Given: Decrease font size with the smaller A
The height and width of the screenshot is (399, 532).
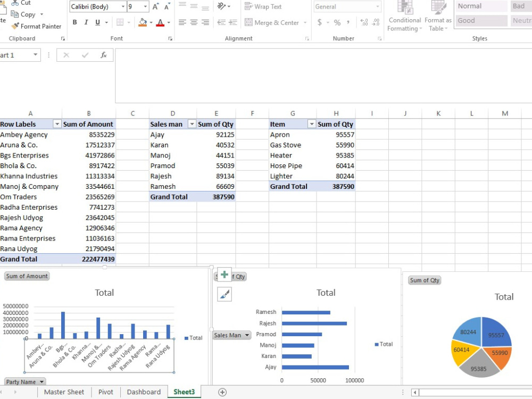Looking at the screenshot, I should tap(167, 6).
